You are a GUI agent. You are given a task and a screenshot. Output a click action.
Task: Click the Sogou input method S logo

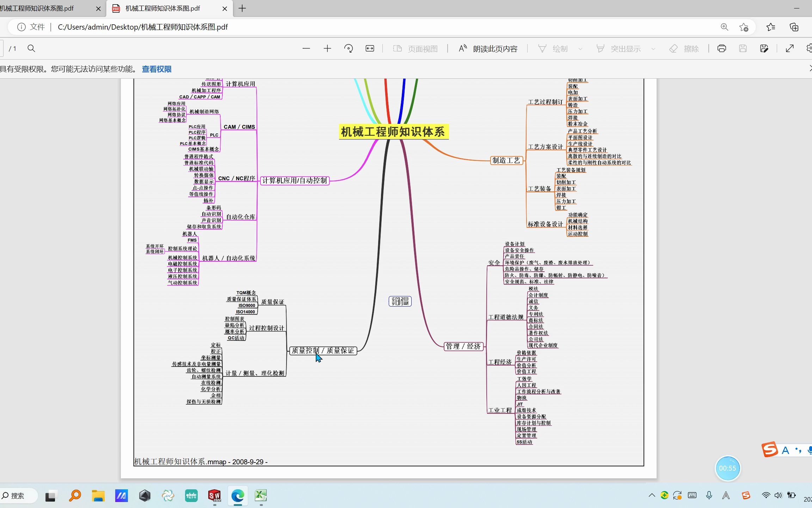click(770, 449)
